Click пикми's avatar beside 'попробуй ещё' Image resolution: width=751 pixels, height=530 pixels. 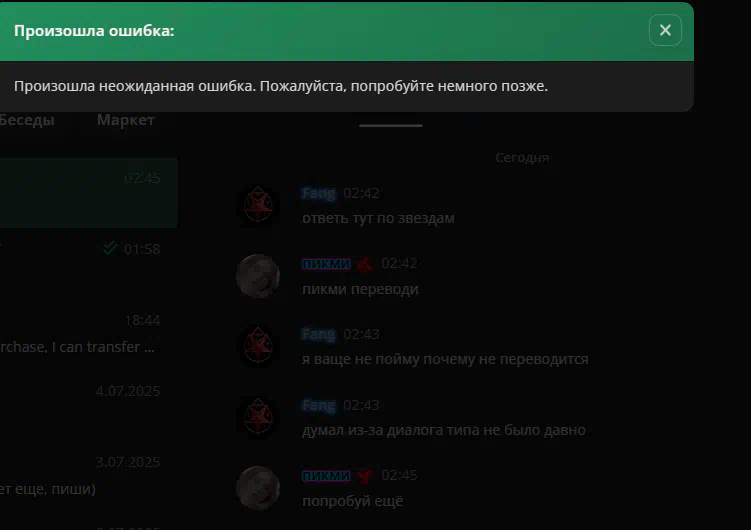[x=258, y=488]
